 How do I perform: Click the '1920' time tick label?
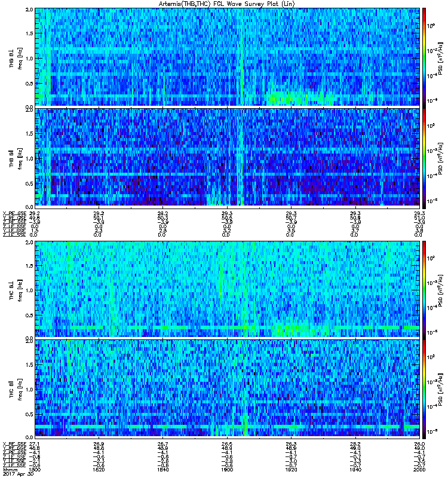click(x=291, y=470)
